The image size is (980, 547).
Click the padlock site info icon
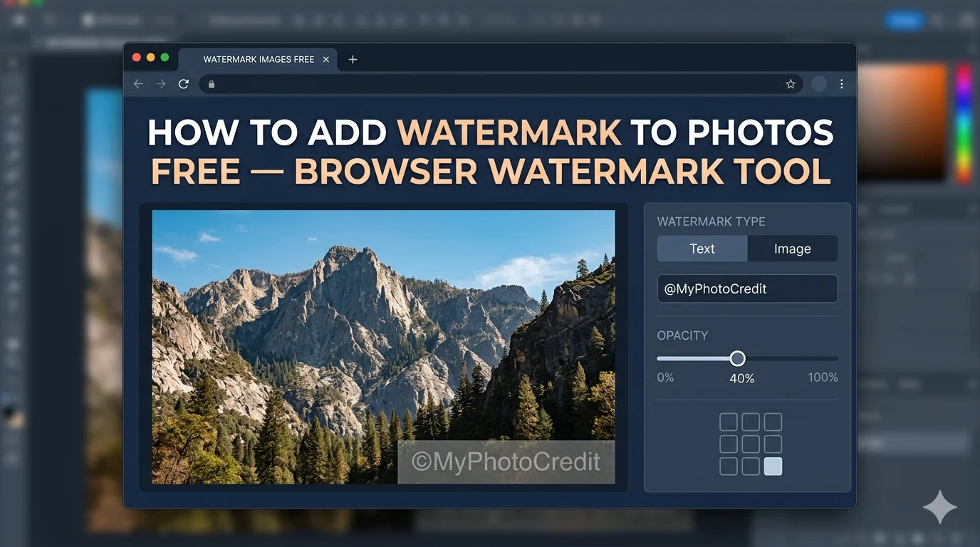212,84
